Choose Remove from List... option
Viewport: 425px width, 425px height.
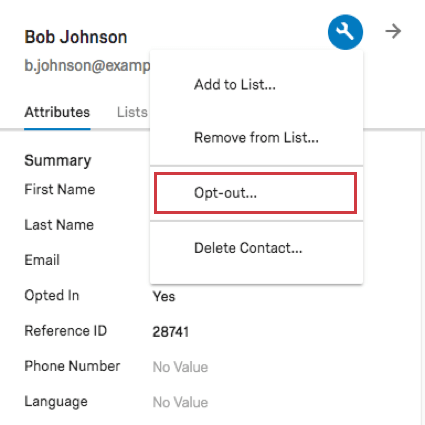click(x=256, y=137)
